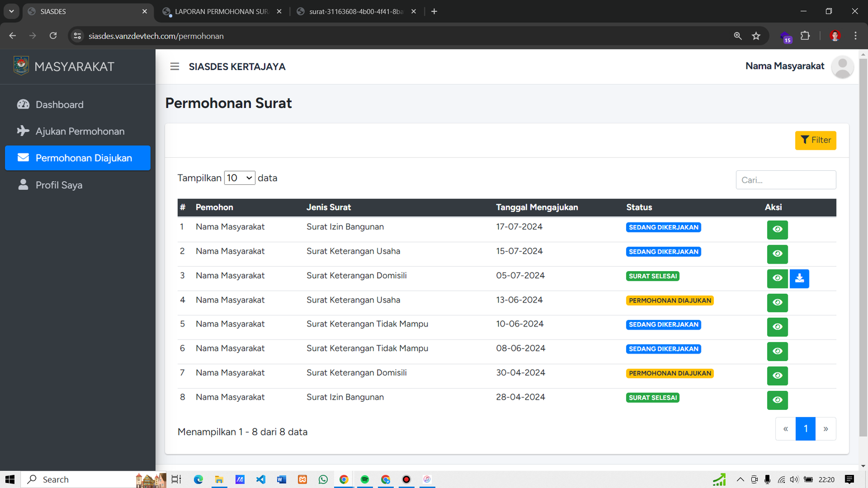Click the user avatar next to Nama Masyarakat

842,67
